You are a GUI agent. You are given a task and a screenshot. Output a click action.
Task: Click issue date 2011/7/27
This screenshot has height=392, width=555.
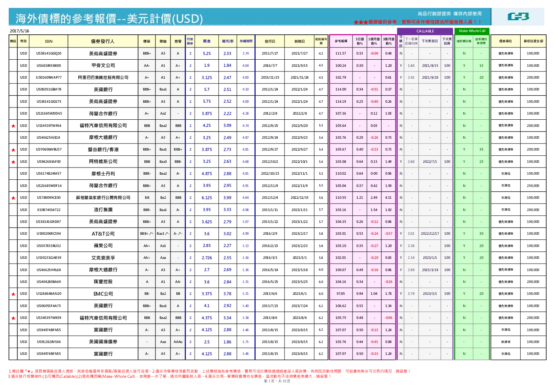tap(270, 53)
